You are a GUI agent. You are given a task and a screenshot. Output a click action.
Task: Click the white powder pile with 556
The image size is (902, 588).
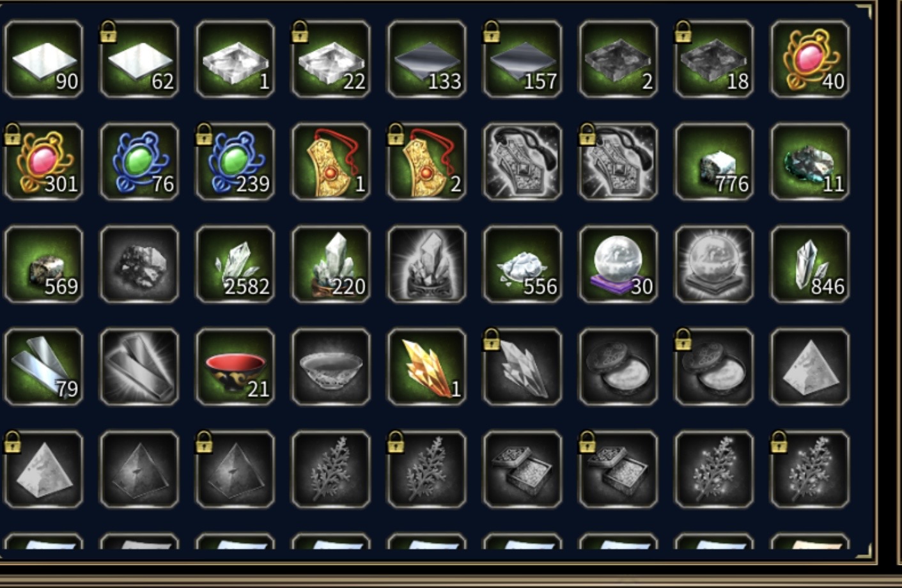point(522,264)
